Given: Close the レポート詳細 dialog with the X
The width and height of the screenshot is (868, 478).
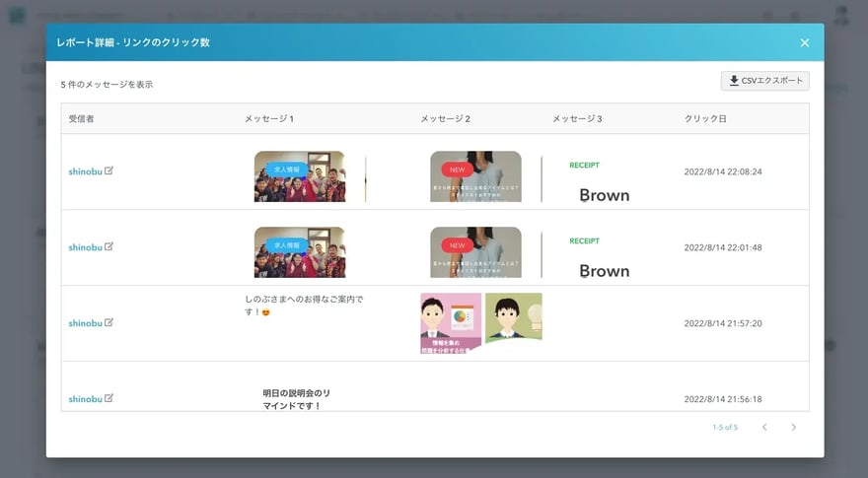Looking at the screenshot, I should [x=805, y=42].
